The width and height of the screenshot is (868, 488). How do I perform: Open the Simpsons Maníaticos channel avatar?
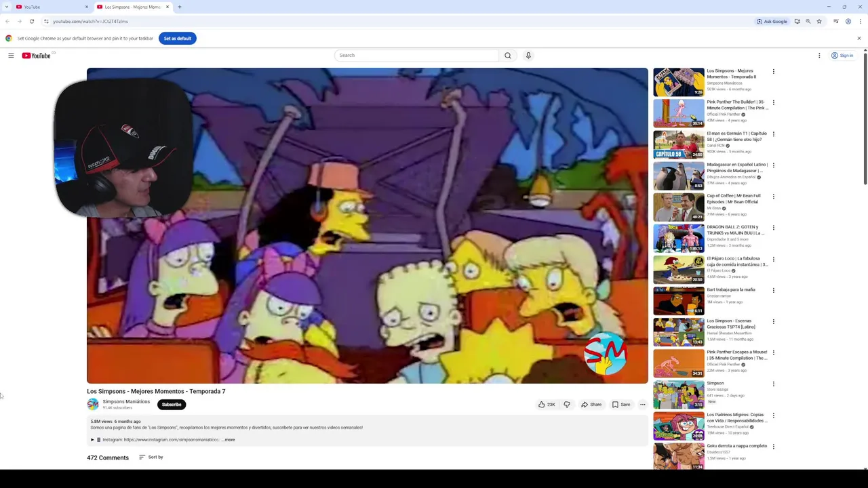93,405
